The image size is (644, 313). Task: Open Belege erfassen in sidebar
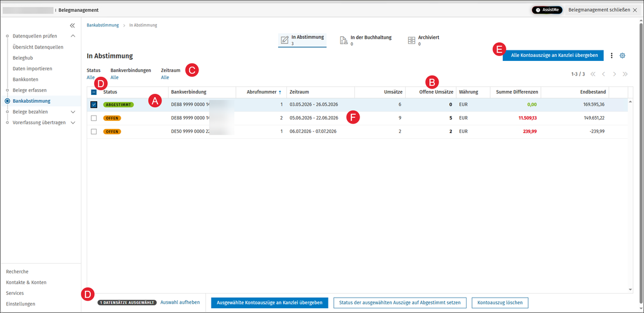[x=30, y=90]
